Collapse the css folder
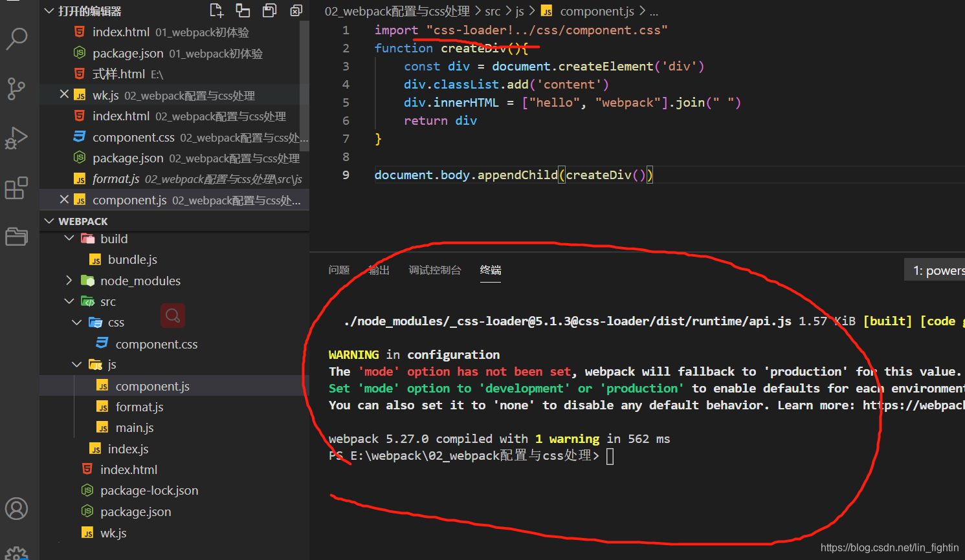 (x=77, y=322)
